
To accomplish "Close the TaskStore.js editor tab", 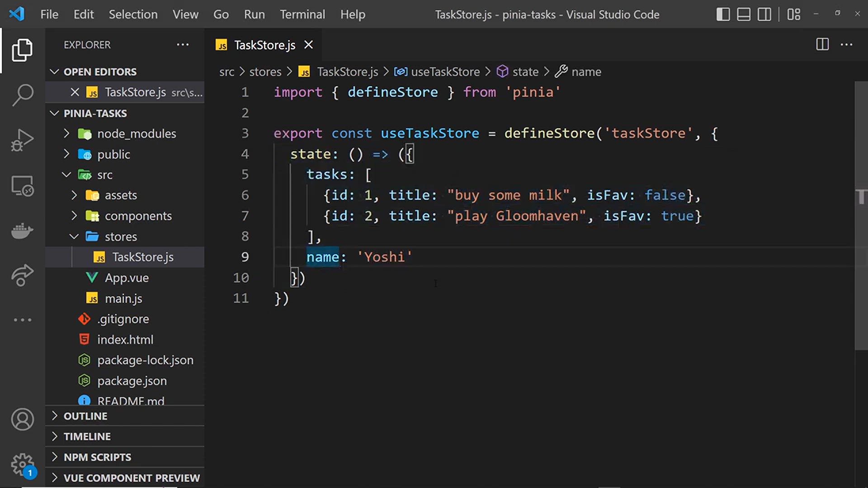I will click(x=308, y=45).
